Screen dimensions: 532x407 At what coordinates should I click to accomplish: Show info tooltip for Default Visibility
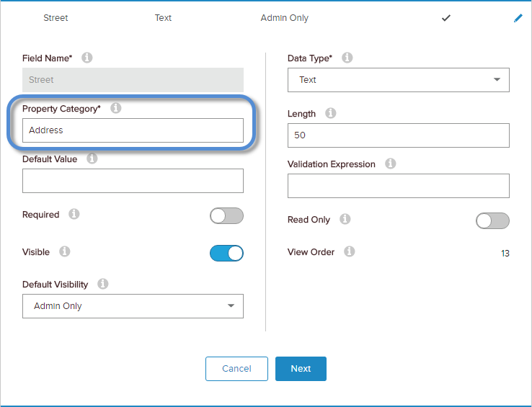(103, 284)
